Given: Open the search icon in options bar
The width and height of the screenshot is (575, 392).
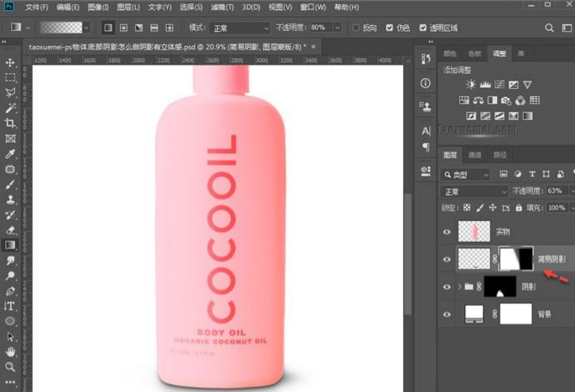Looking at the screenshot, I should click(549, 28).
